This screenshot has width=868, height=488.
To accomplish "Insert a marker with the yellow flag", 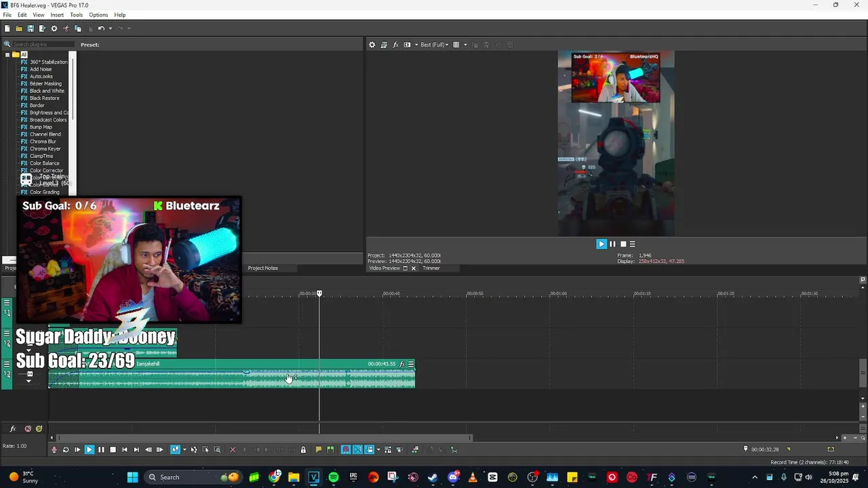I will pos(318,449).
